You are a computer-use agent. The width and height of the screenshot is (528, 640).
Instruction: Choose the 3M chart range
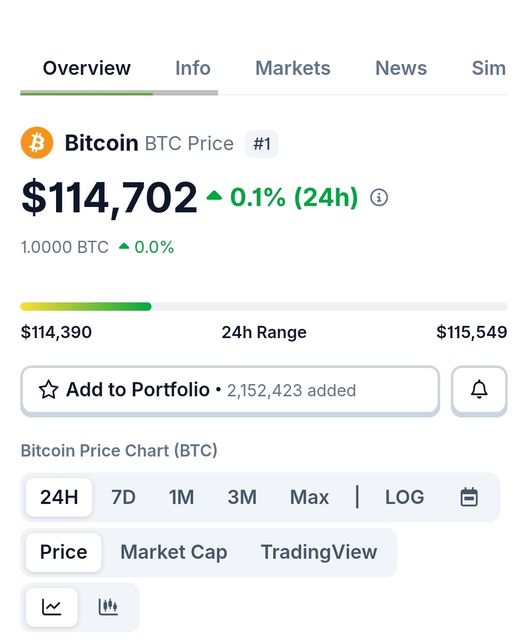tap(242, 497)
